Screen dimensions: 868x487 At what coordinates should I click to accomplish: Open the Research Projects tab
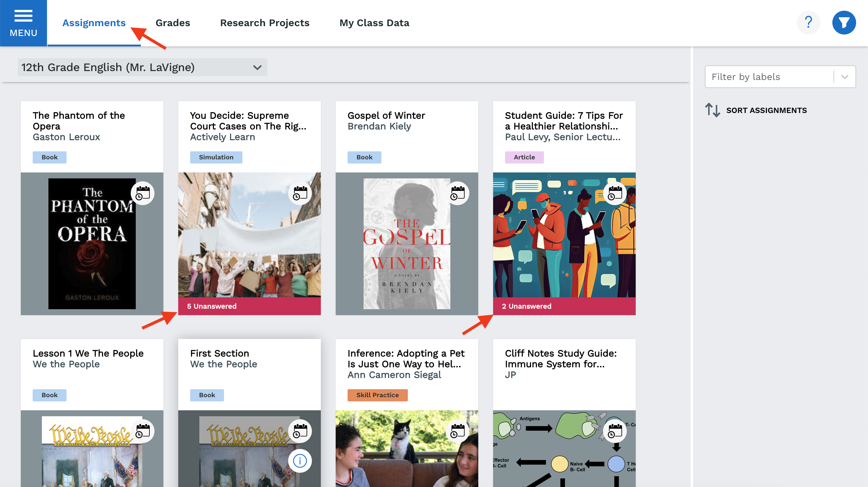[x=265, y=23]
